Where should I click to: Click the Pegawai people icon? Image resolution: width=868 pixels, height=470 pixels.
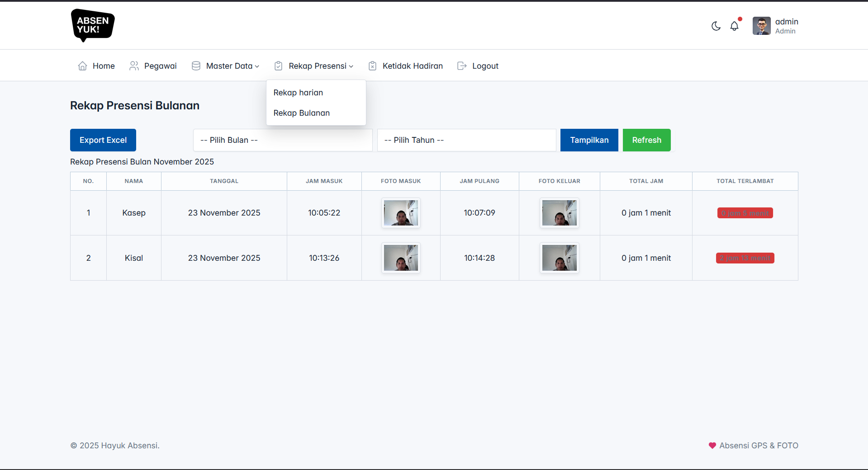pos(134,66)
